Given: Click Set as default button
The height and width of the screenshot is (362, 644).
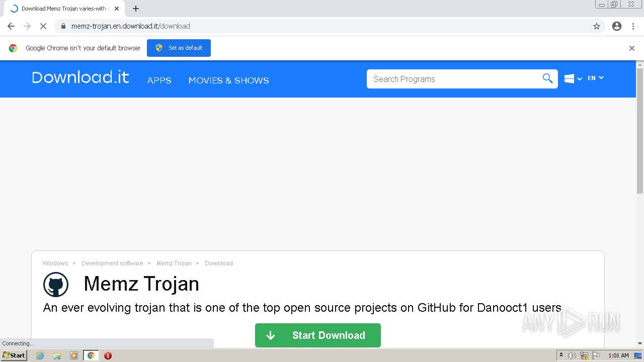Looking at the screenshot, I should click(179, 48).
